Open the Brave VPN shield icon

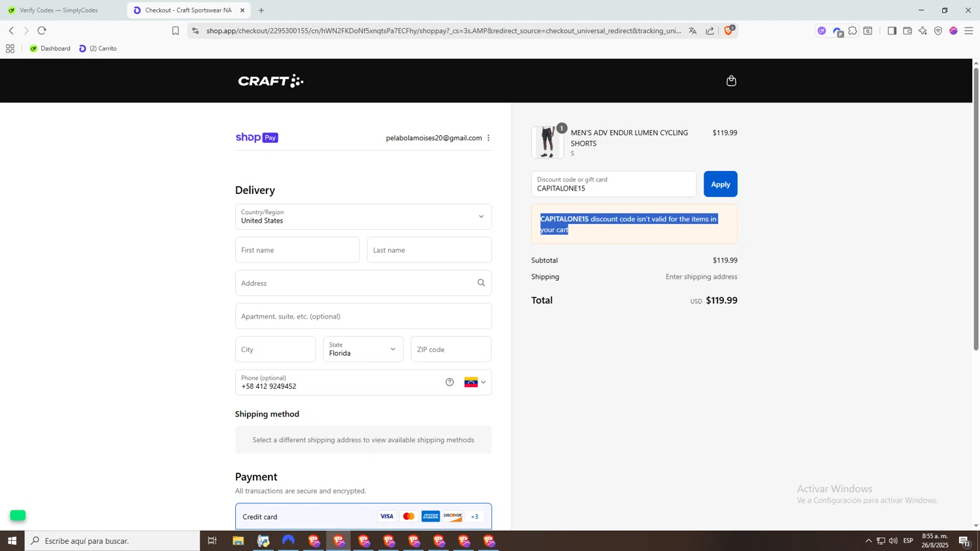(938, 31)
